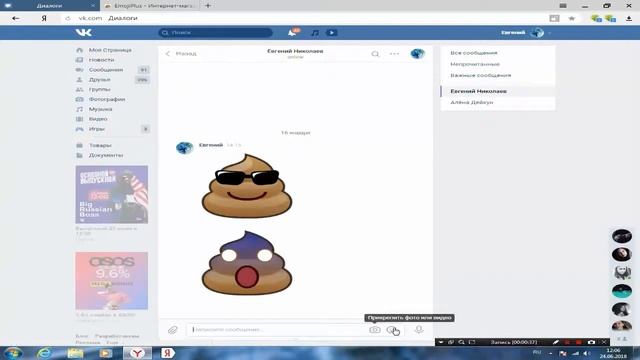Open the ASOS 9.6% advertisement
The image size is (640, 360).
(x=112, y=281)
